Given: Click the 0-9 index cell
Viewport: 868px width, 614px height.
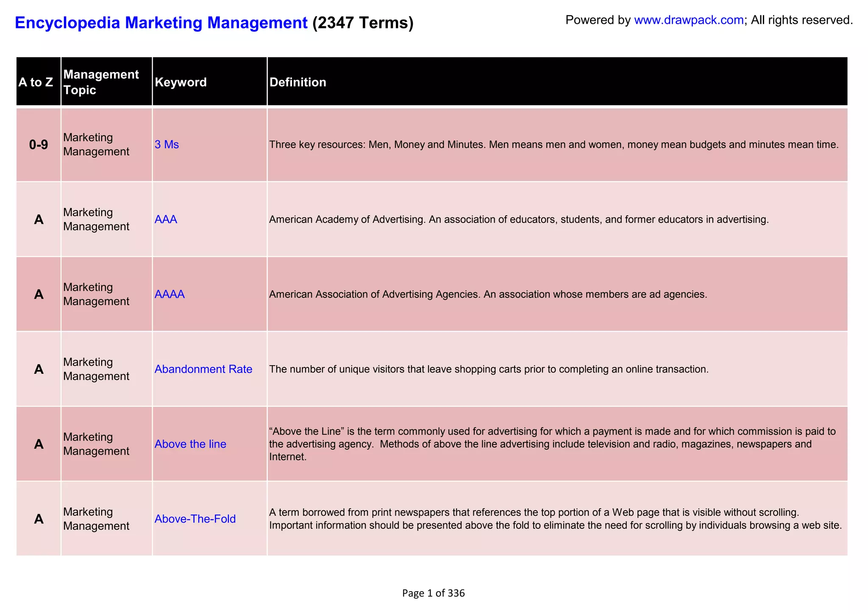Looking at the screenshot, I should coord(39,145).
